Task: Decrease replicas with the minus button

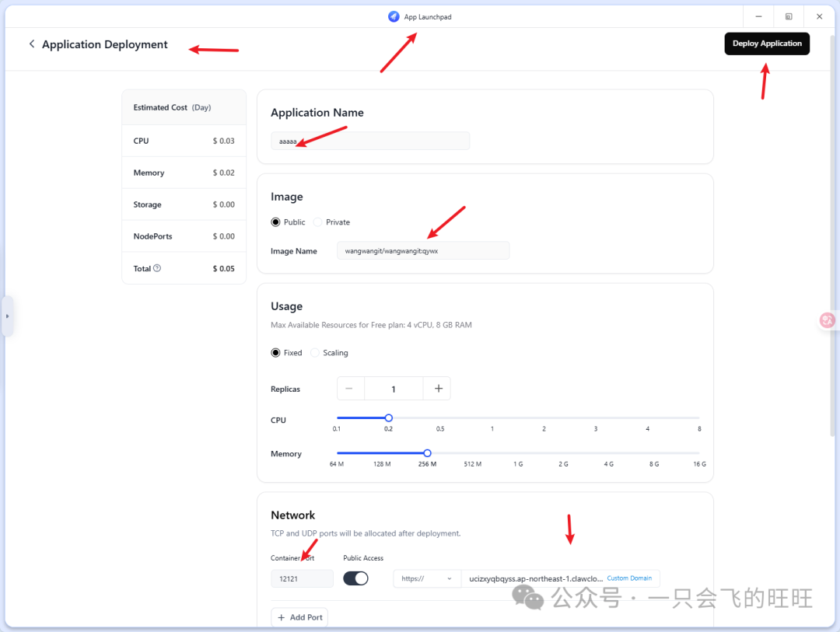Action: (x=350, y=389)
